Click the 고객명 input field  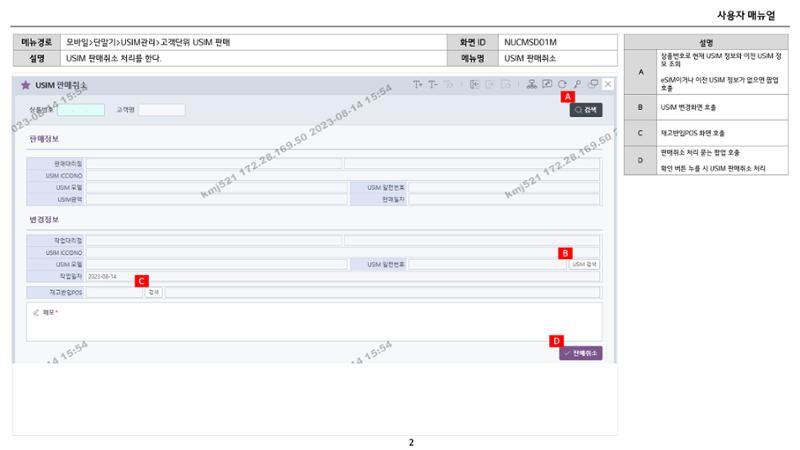[162, 110]
